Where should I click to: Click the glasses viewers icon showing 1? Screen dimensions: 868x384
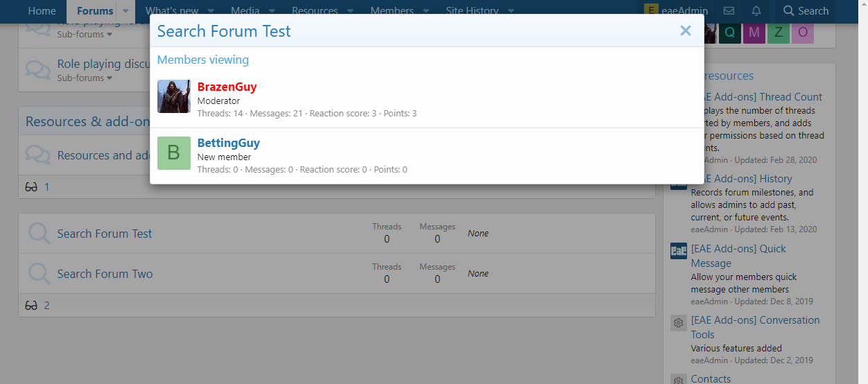(31, 187)
